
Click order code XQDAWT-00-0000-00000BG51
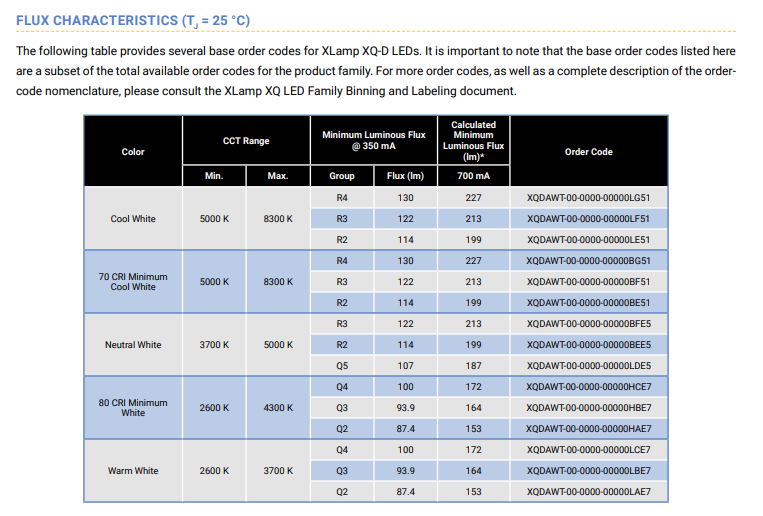(588, 260)
